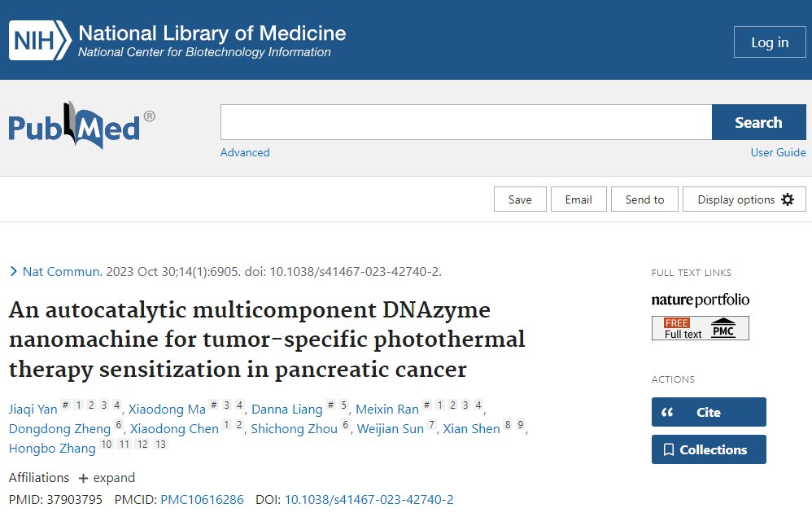Open the Send to dropdown

pyautogui.click(x=644, y=199)
